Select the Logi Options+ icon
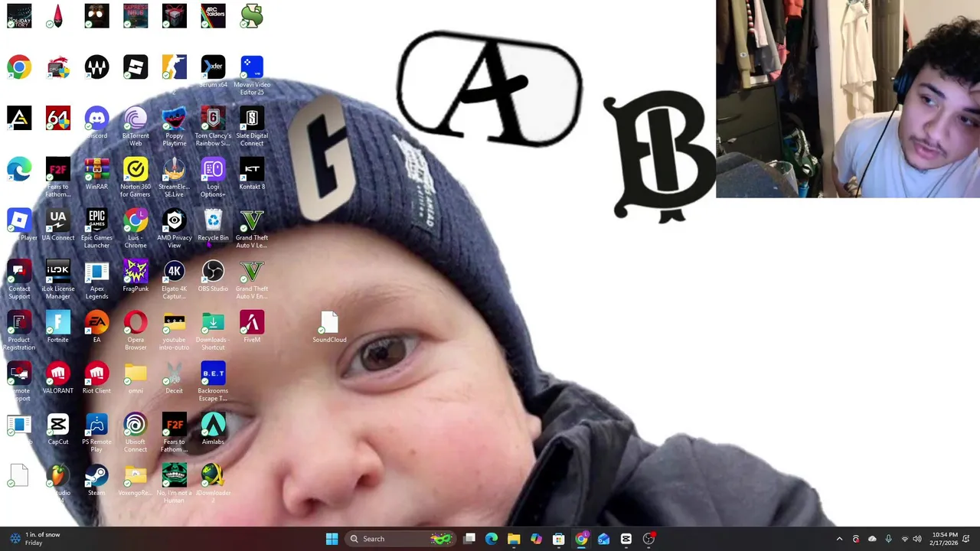Image resolution: width=980 pixels, height=551 pixels. pos(213,178)
